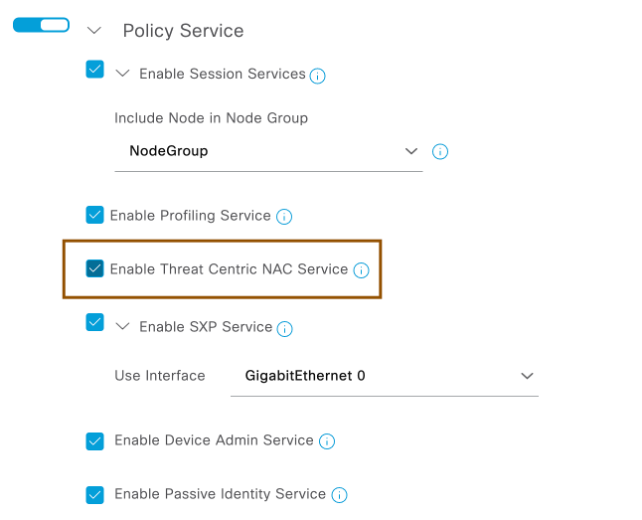
Task: Open info icon for Passive Identity Service
Action: pos(339,495)
